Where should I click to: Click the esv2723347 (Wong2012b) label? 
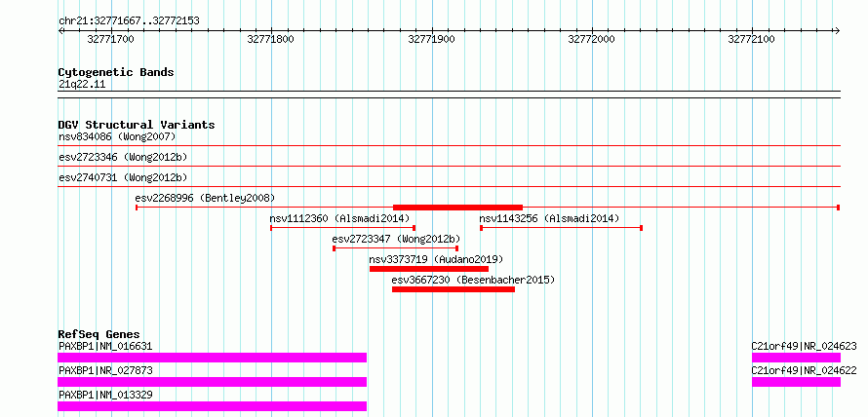coord(396,239)
